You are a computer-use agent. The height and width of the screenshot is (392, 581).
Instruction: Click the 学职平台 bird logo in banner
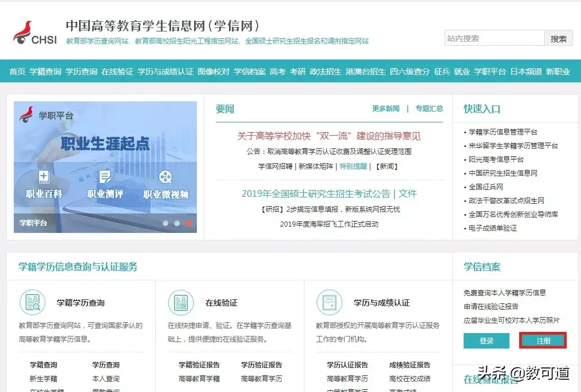tap(26, 115)
